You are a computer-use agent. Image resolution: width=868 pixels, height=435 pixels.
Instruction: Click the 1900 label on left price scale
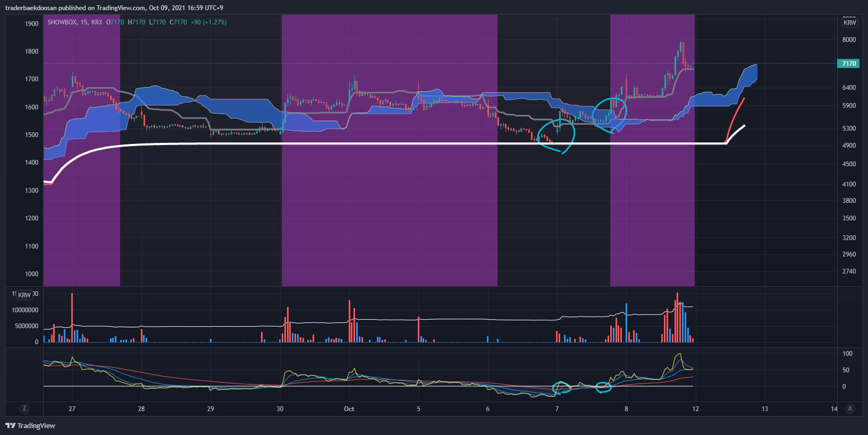32,24
